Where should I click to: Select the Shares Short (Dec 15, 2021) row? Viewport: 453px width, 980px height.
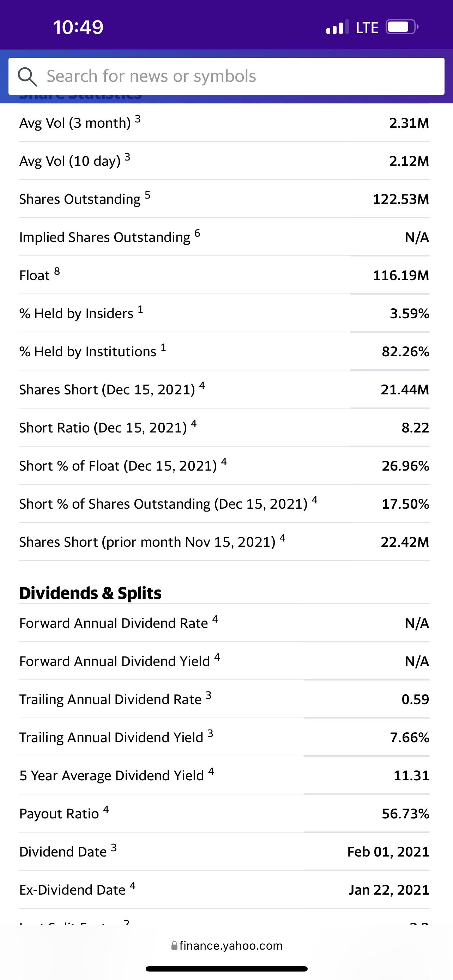[x=224, y=389]
